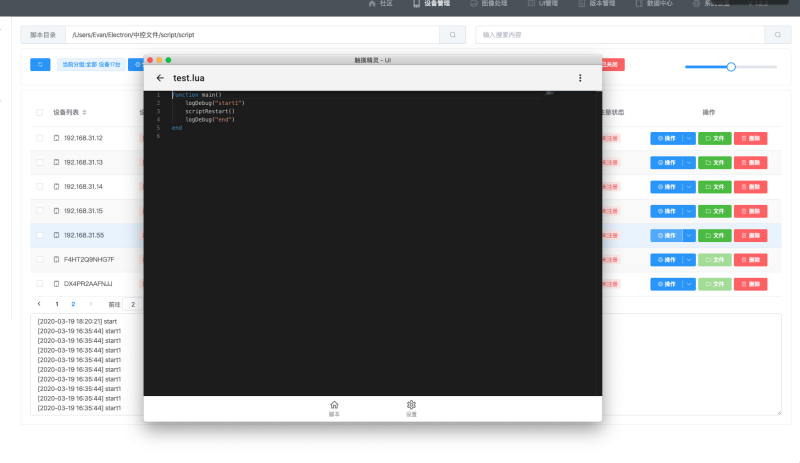Expand 操作 dropdown arrow for F4HT2Q9NHG7F row
The width and height of the screenshot is (800, 463).
[x=688, y=260]
